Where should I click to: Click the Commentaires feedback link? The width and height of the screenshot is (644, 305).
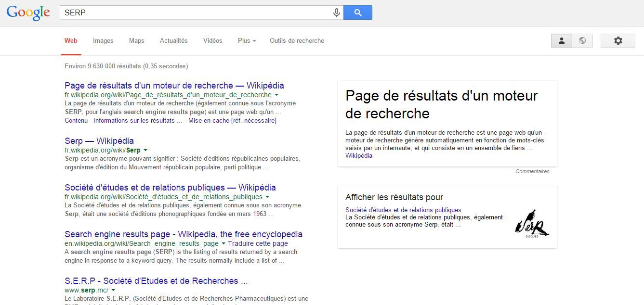[532, 171]
